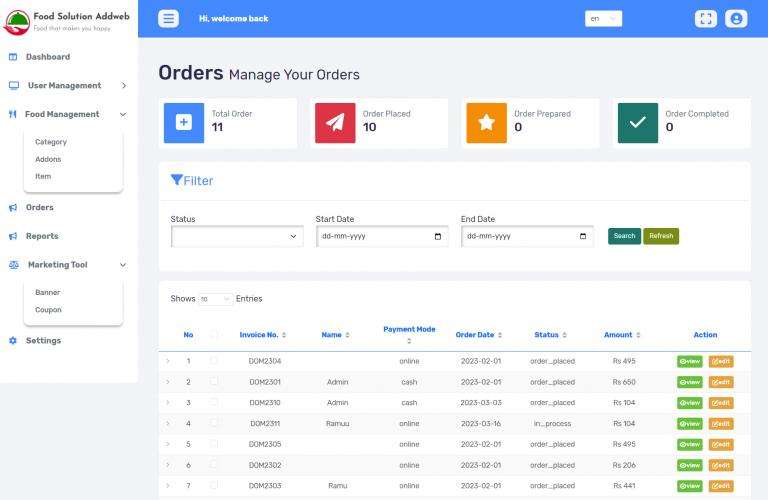The height and width of the screenshot is (500, 768).
Task: Click the green Order Completed checkmark icon
Action: [x=637, y=123]
